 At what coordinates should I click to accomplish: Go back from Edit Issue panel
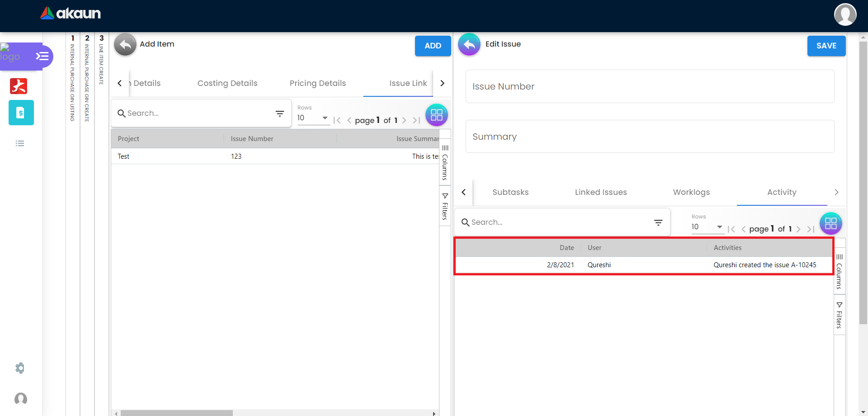pyautogui.click(x=469, y=44)
